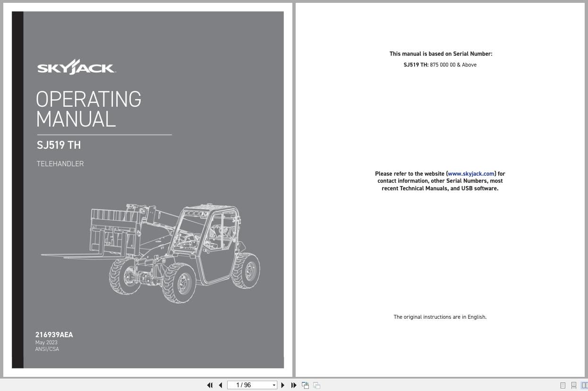This screenshot has width=588, height=391.
Task: Go to the previous page
Action: coord(221,385)
